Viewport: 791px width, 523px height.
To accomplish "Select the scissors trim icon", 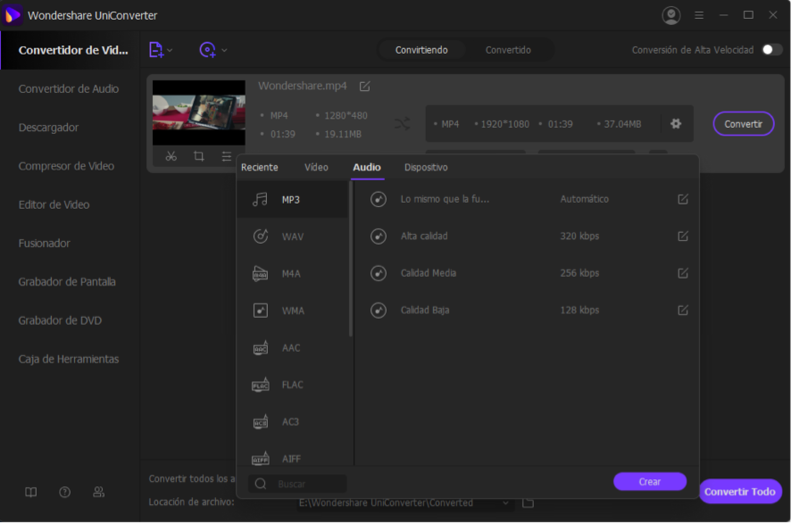I will click(x=171, y=156).
